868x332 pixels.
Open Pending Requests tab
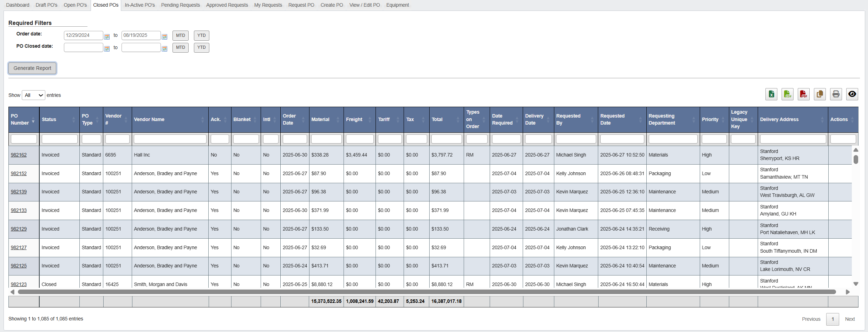[181, 5]
